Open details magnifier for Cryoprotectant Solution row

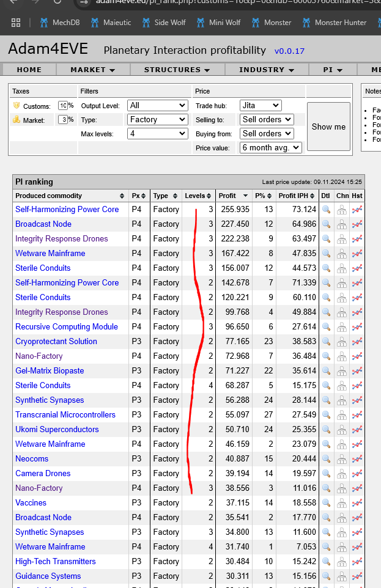click(x=326, y=342)
